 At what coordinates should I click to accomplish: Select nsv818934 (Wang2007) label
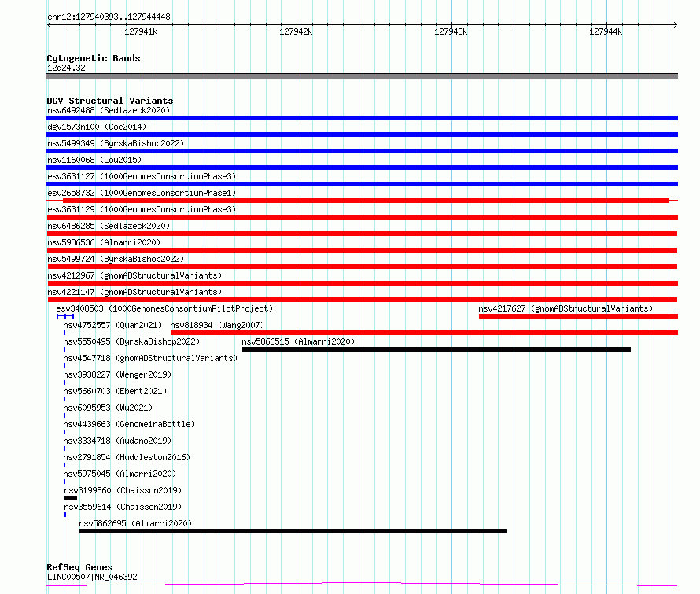[x=217, y=325]
